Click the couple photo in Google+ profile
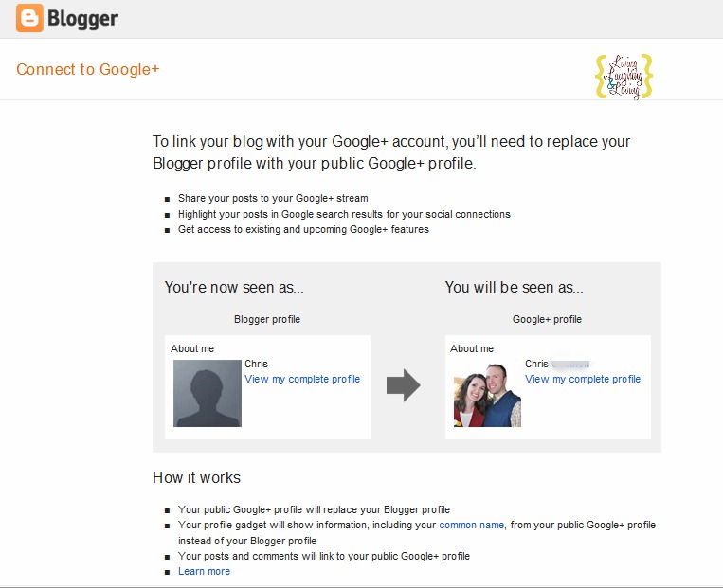Image resolution: width=723 pixels, height=588 pixels. pyautogui.click(x=487, y=395)
